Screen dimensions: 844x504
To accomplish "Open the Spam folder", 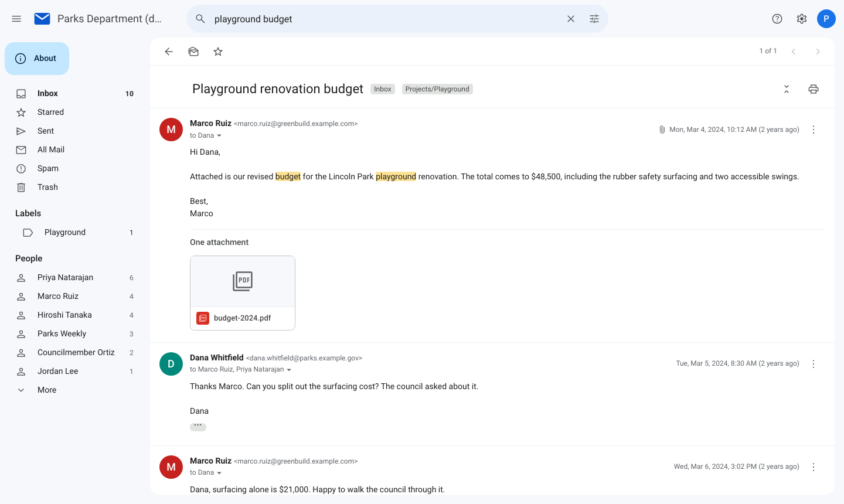I will [75, 168].
